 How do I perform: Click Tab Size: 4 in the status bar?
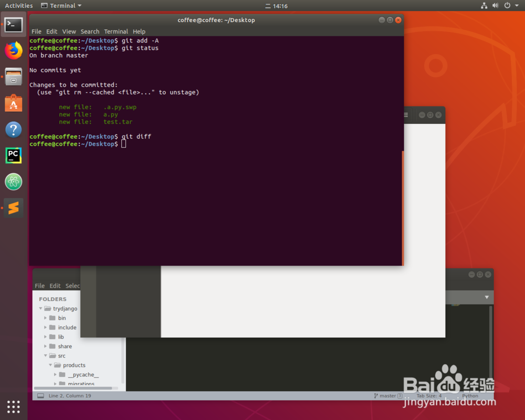coord(429,396)
